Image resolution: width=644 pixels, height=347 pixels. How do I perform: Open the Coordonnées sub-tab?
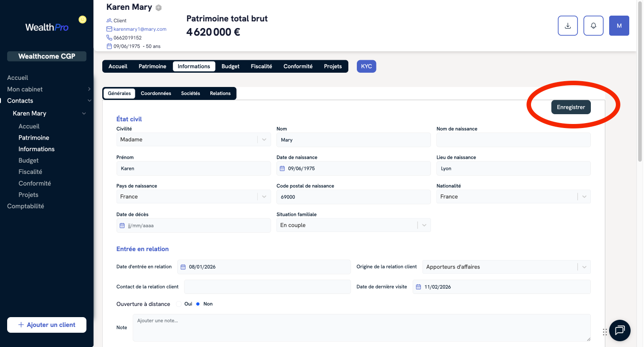[x=156, y=94]
